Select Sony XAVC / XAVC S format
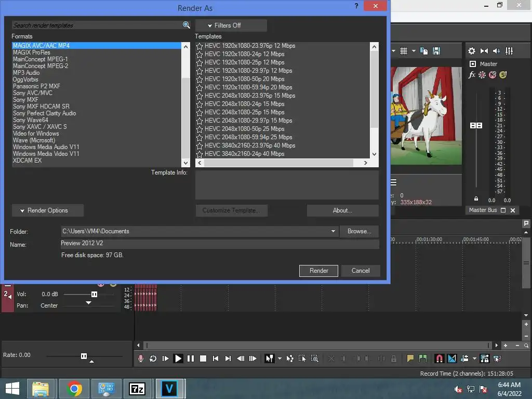The width and height of the screenshot is (532, 399). point(97,127)
